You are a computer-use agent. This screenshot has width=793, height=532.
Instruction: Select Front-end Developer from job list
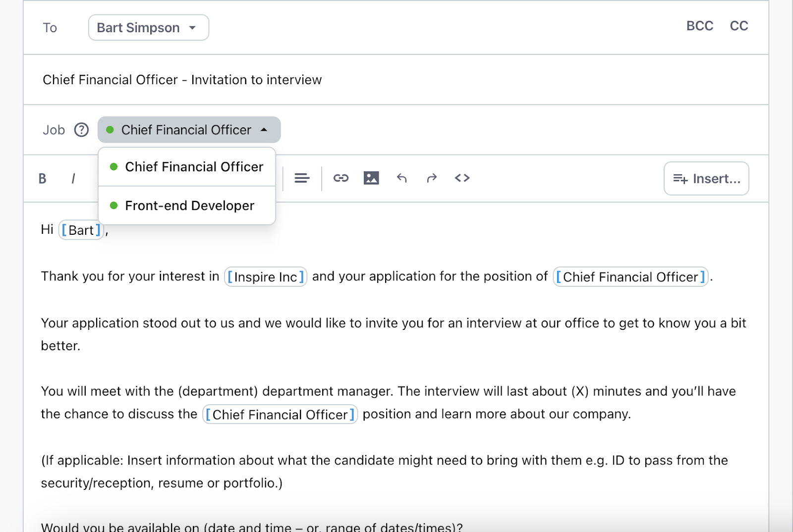pos(189,206)
